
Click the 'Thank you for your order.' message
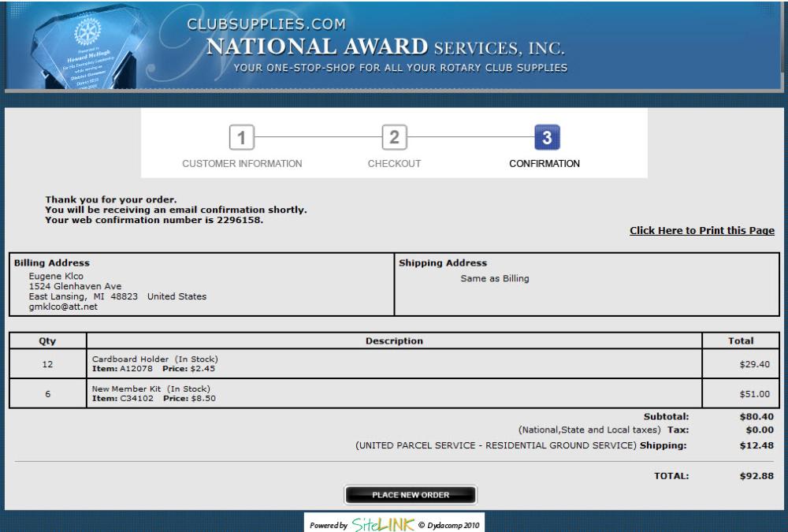111,199
